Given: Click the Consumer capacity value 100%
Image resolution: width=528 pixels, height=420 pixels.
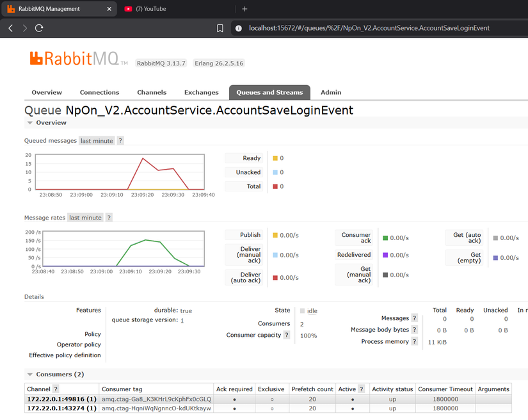Looking at the screenshot, I should 308,335.
